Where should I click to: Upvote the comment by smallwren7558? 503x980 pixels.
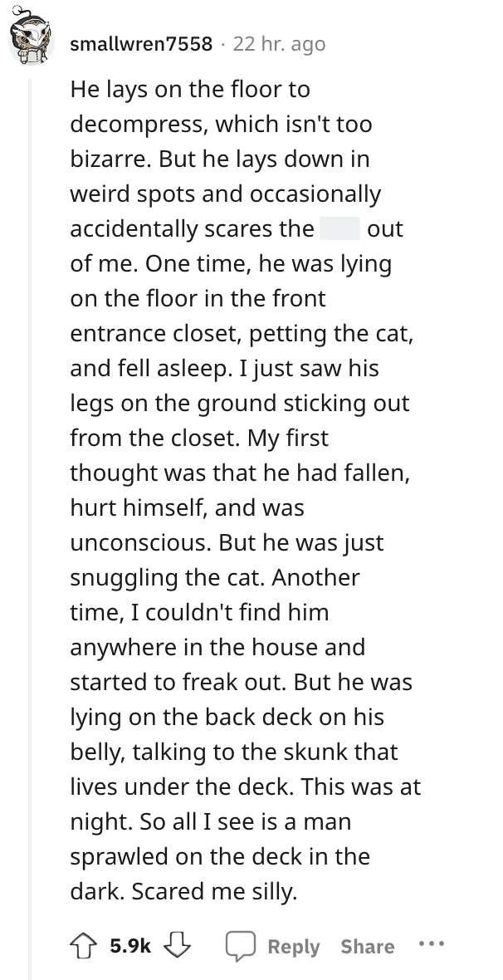pyautogui.click(x=85, y=946)
